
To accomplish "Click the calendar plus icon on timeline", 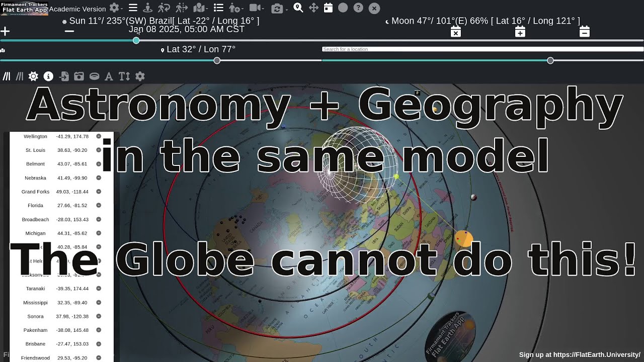I will coord(520,32).
